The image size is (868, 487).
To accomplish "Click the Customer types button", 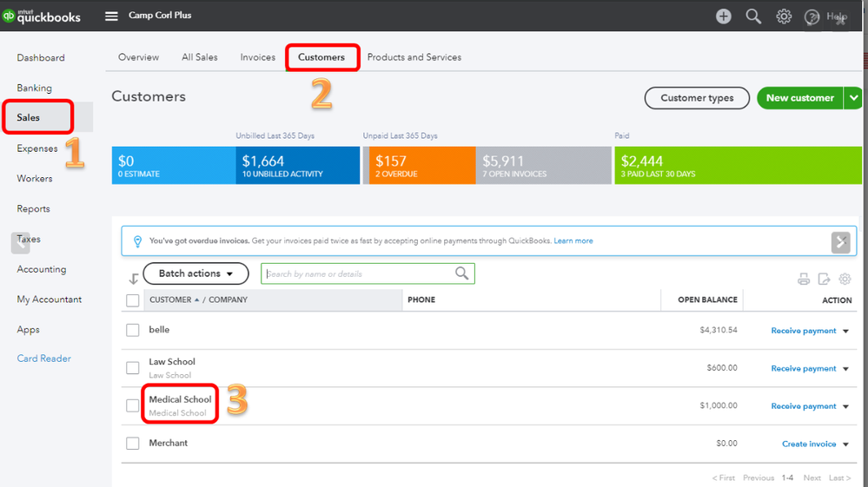I will (x=697, y=98).
